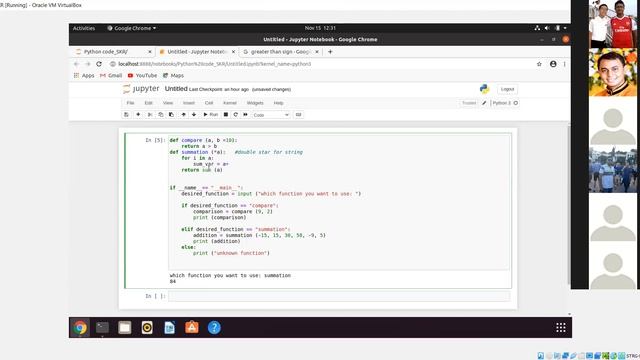Image resolution: width=640 pixels, height=360 pixels.
Task: Click the Python 3 kernel status circle
Action: coord(516,103)
